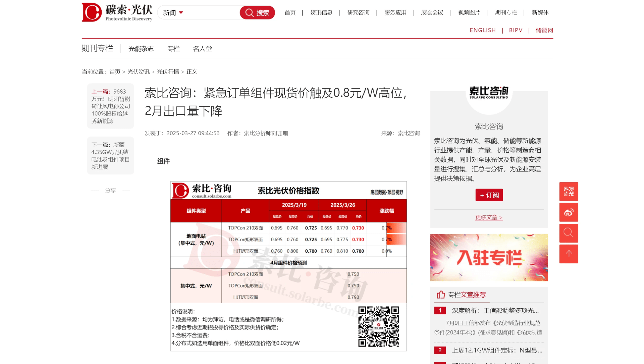Open the 研究咨询 navigation item
Screen dimensions: 644x364
point(358,13)
